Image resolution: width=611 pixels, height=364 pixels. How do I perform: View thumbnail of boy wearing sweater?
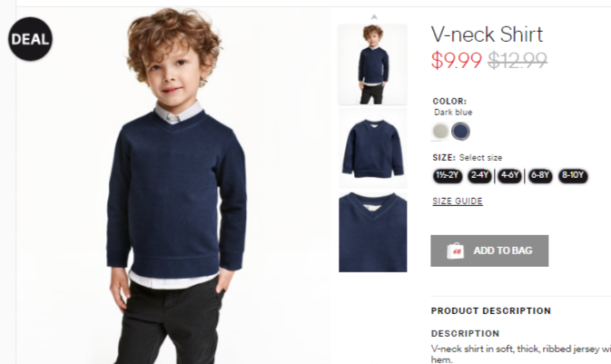tap(372, 64)
